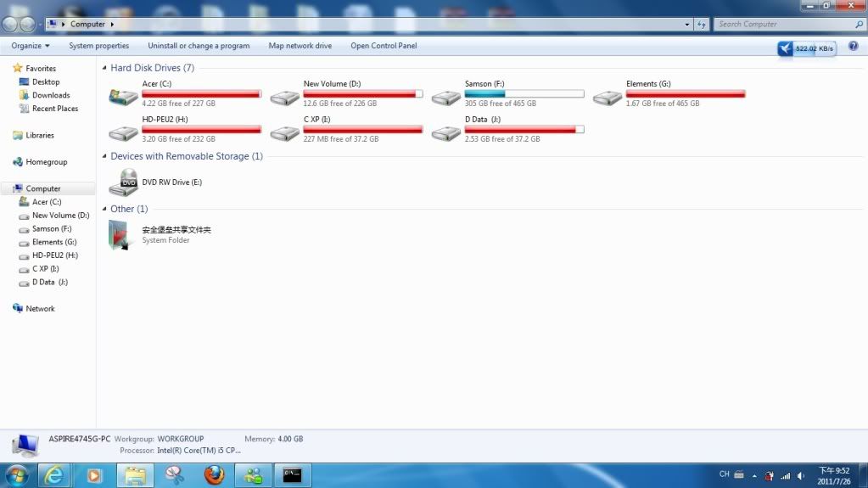Open the Organize dropdown menu
The image size is (868, 488).
point(31,46)
